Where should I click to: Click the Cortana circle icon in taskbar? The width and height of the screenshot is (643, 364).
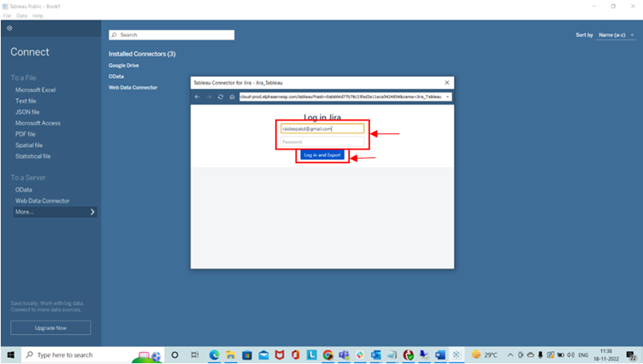pyautogui.click(x=174, y=355)
